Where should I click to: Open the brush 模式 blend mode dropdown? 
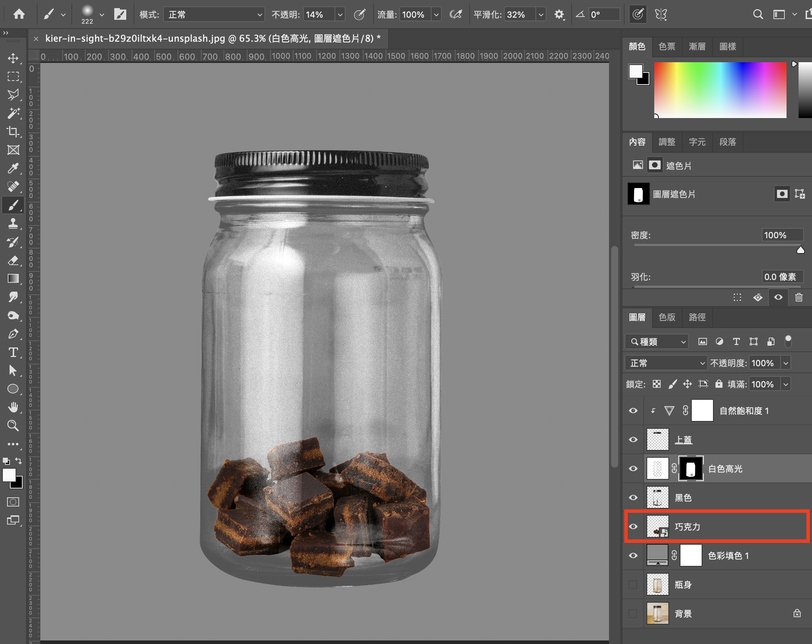[x=214, y=15]
